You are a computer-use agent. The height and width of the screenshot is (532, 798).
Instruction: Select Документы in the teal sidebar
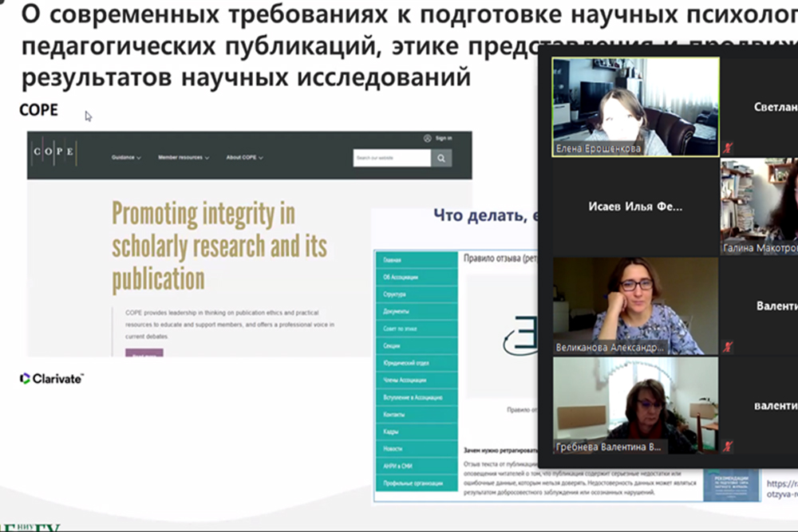(x=396, y=311)
